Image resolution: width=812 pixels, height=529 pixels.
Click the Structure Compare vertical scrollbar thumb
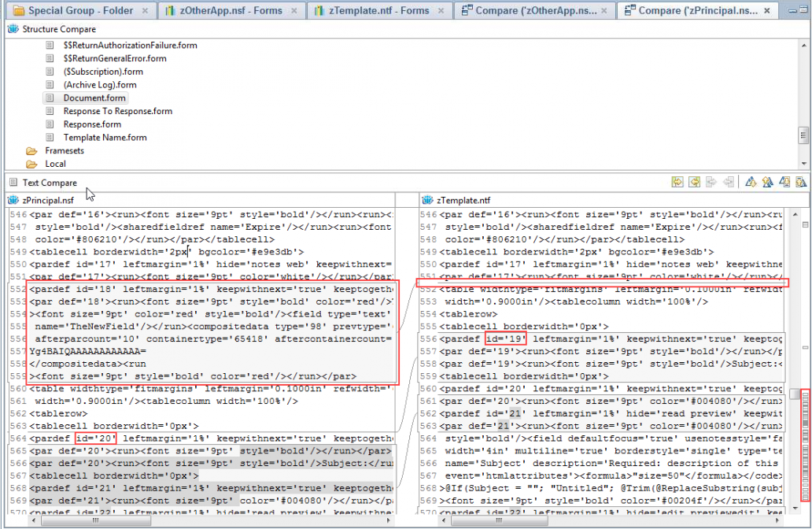tap(803, 135)
